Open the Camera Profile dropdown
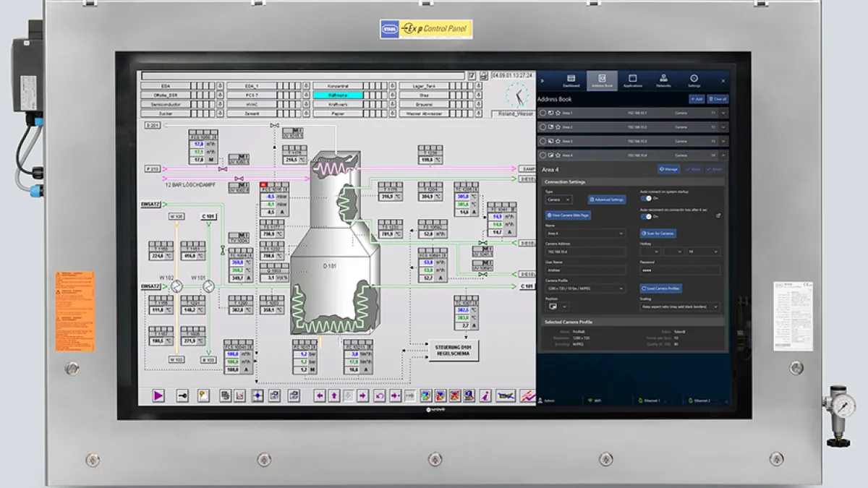The height and width of the screenshot is (488, 868). click(x=585, y=288)
